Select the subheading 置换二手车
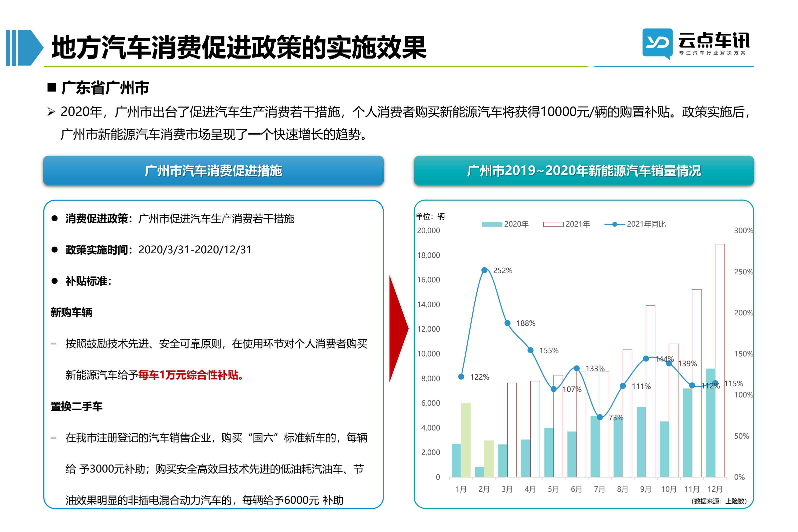This screenshot has width=798, height=532. click(x=76, y=406)
